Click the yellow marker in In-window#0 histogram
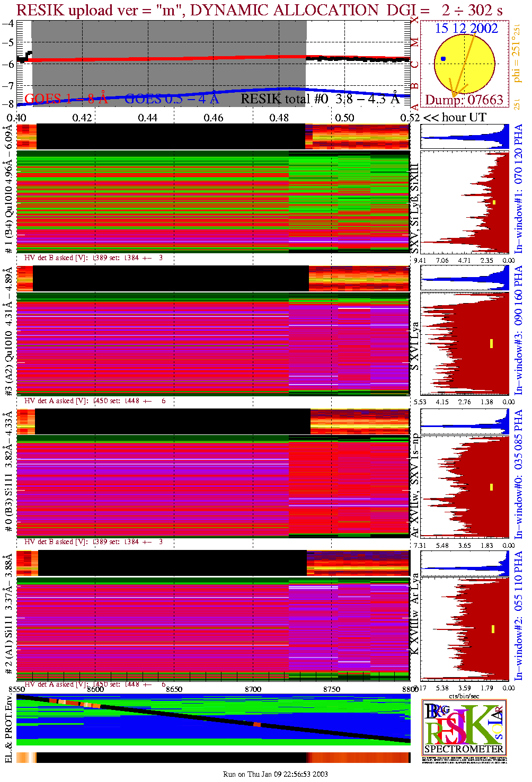This screenshot has height=782, width=532. [x=492, y=487]
